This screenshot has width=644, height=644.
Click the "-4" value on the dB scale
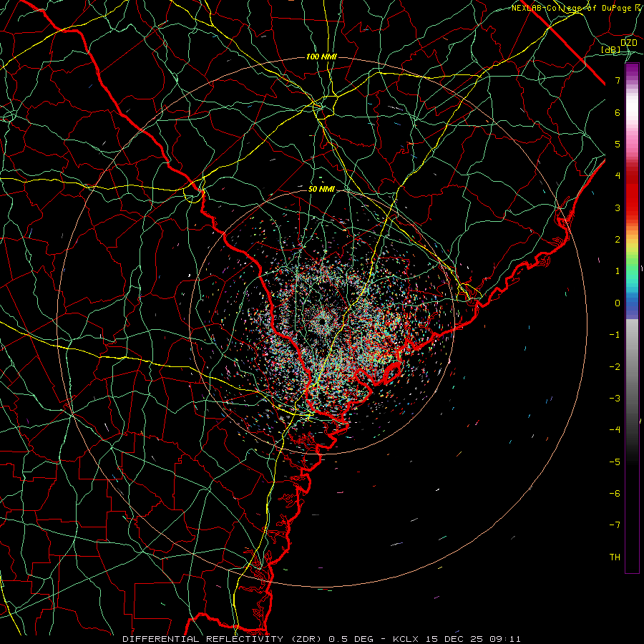coord(615,430)
